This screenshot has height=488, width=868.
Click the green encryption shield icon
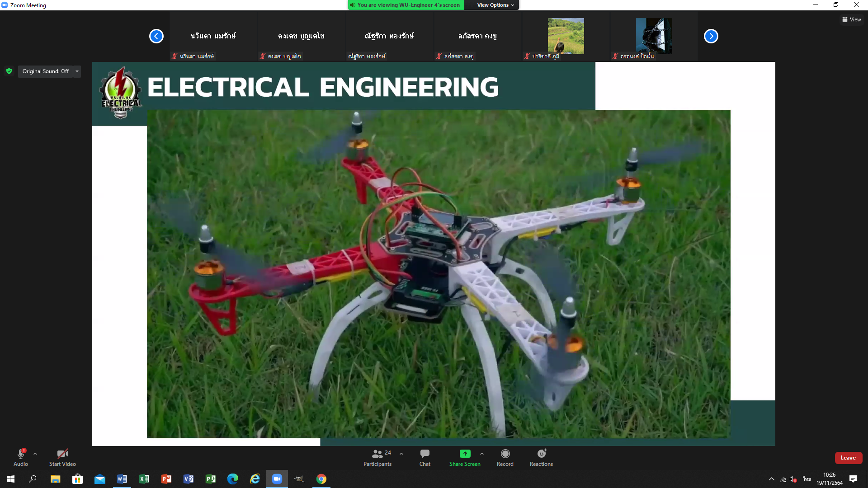9,71
